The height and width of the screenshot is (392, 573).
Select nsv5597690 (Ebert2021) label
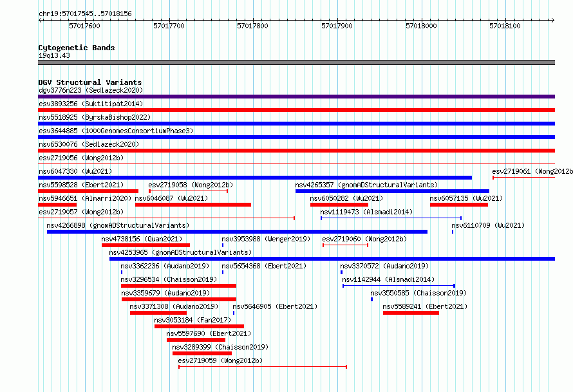(209, 333)
